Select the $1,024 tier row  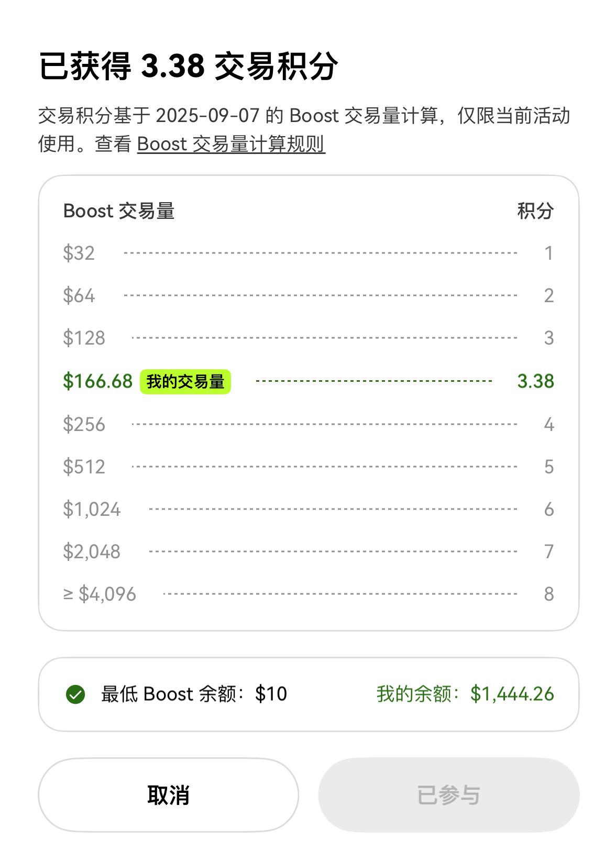click(x=309, y=509)
